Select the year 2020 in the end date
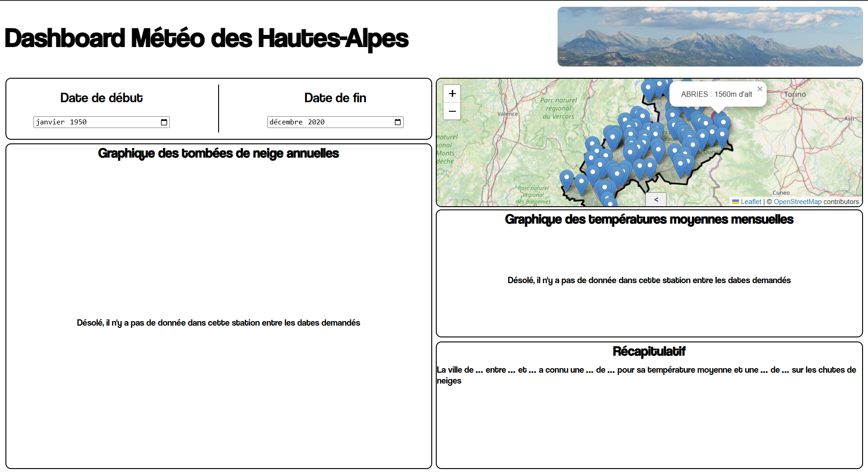868x474 pixels. tap(316, 122)
